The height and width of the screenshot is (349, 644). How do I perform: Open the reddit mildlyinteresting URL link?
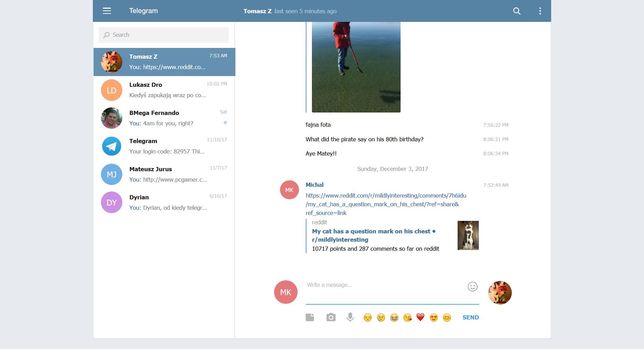point(385,204)
